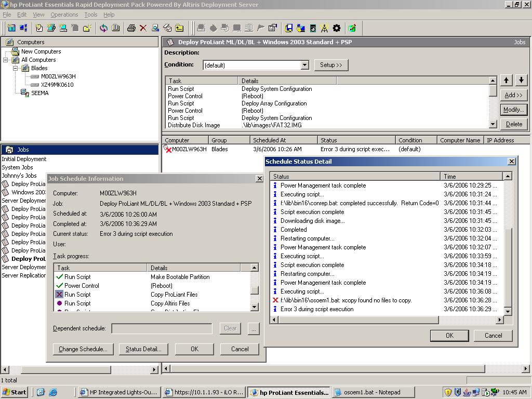The image size is (532, 399).
Task: Open the Tools menu
Action: [x=90, y=15]
